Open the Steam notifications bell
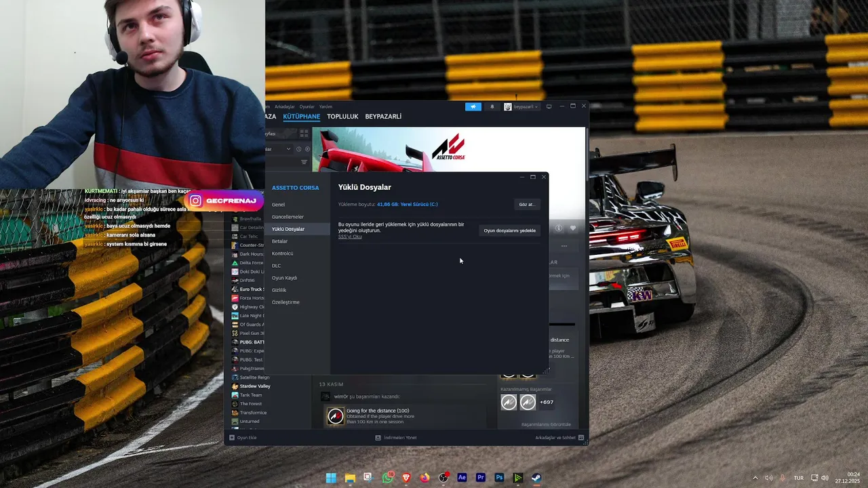The height and width of the screenshot is (488, 868). [492, 106]
